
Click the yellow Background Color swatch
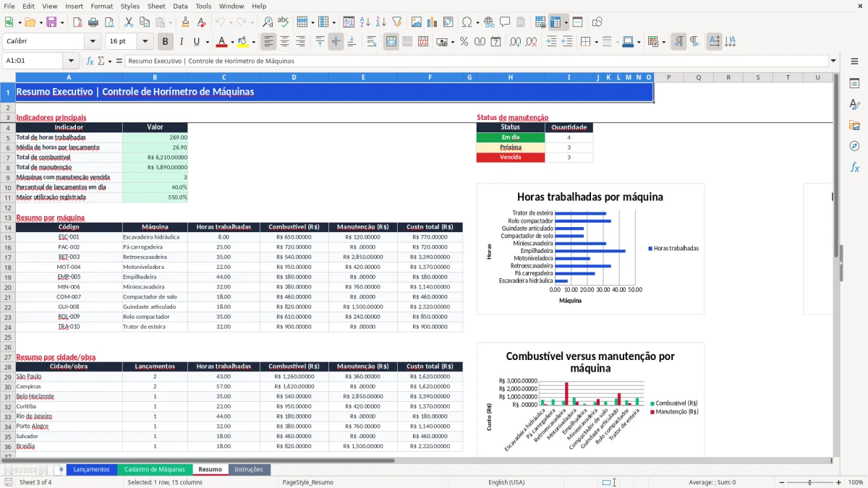coord(242,42)
